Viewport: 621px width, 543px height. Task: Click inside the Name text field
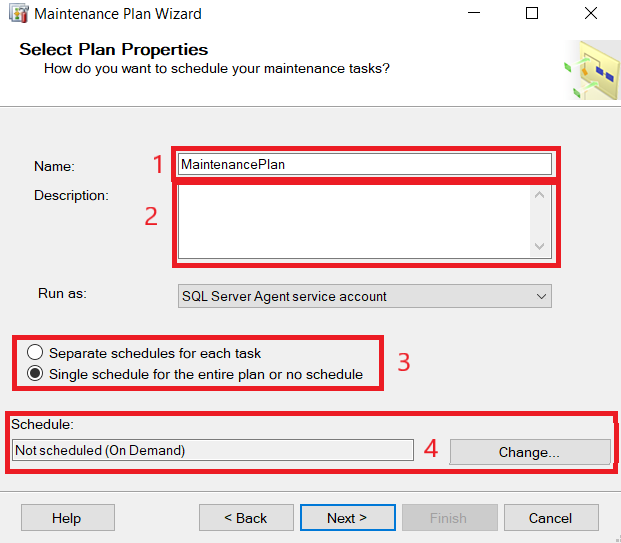point(364,164)
